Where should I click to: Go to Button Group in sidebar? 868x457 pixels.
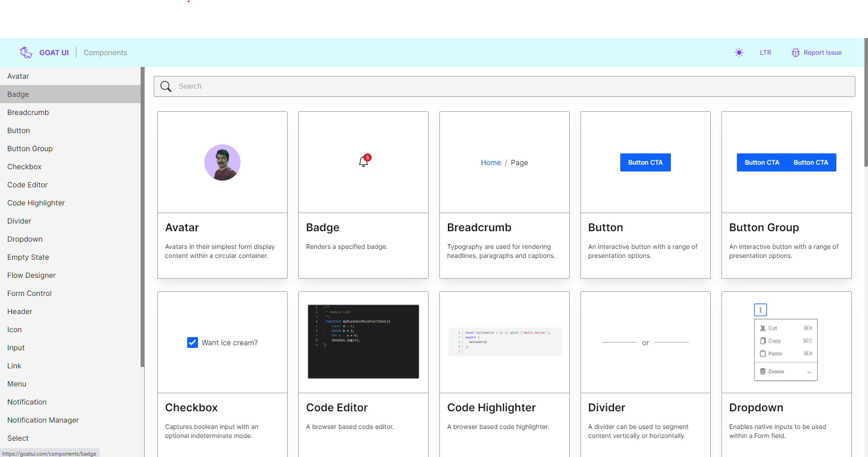(70, 148)
